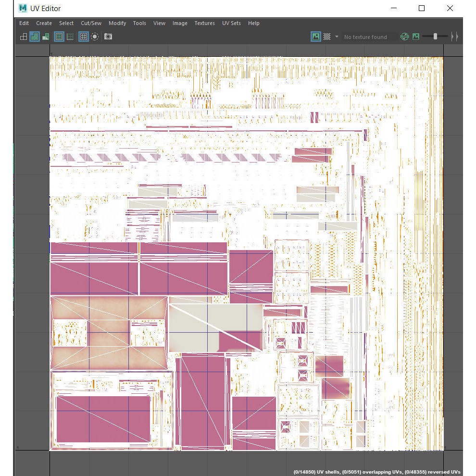Open the Image menu
476x476 pixels.
[180, 23]
